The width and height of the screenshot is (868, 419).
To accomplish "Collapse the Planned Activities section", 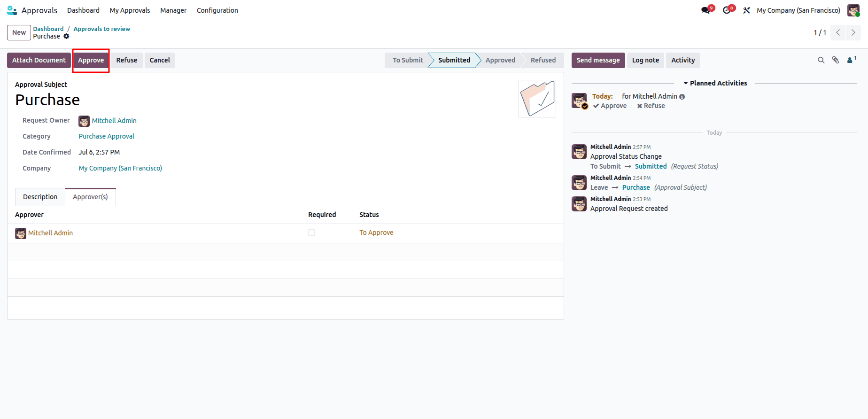I will click(715, 83).
